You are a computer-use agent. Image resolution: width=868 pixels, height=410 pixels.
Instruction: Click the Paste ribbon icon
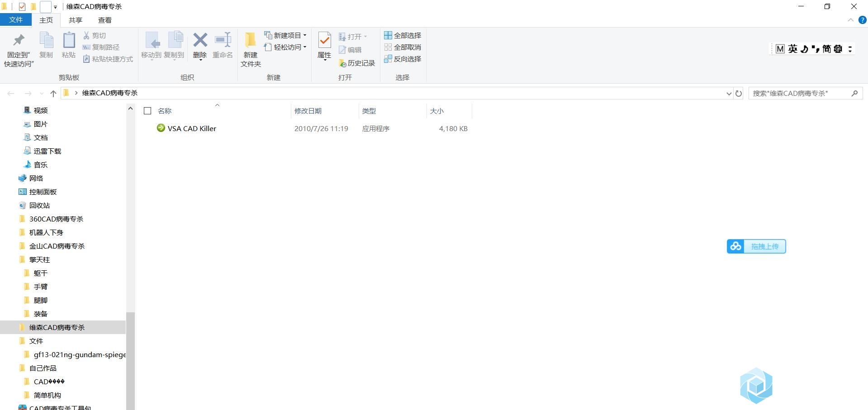pyautogui.click(x=69, y=45)
